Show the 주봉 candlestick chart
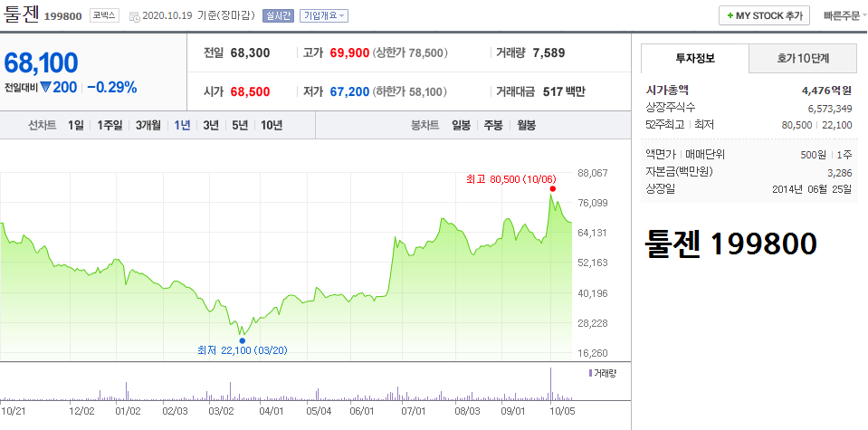Viewport: 868px width, 430px height. pos(493,125)
